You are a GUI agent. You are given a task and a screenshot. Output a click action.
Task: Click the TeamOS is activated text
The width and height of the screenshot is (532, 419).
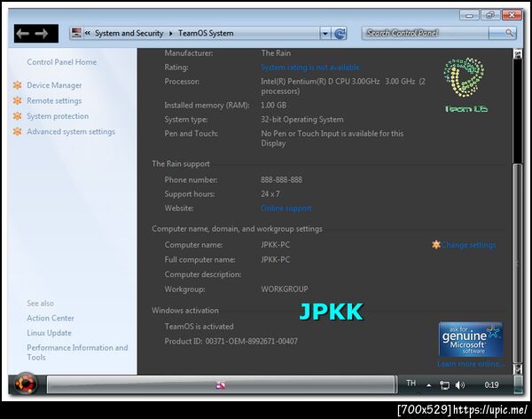[x=199, y=327]
